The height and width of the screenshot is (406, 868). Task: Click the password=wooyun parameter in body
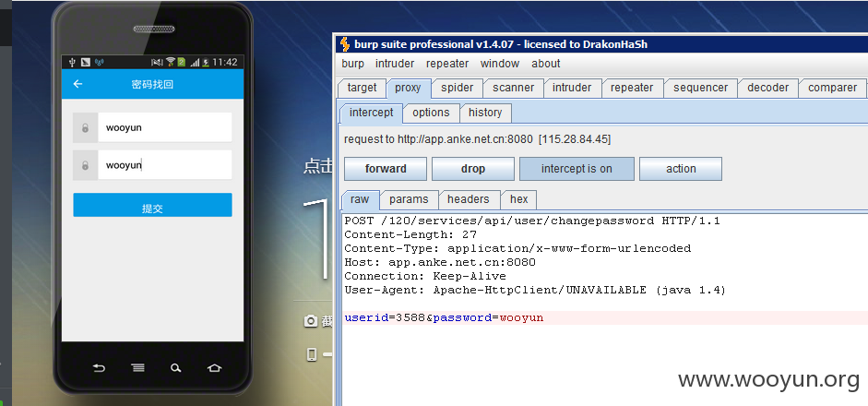[488, 318]
